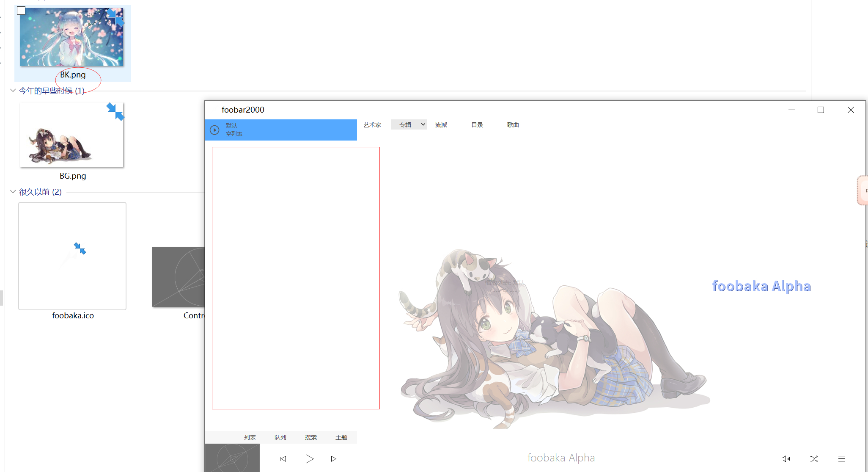
Task: Skip to the previous track
Action: (x=283, y=459)
